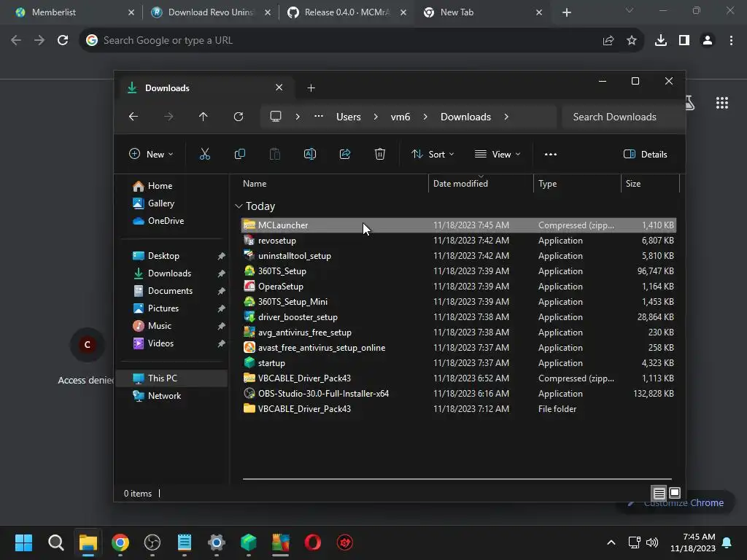Click the Rename icon in Explorer toolbar
The height and width of the screenshot is (560, 747).
tap(309, 154)
